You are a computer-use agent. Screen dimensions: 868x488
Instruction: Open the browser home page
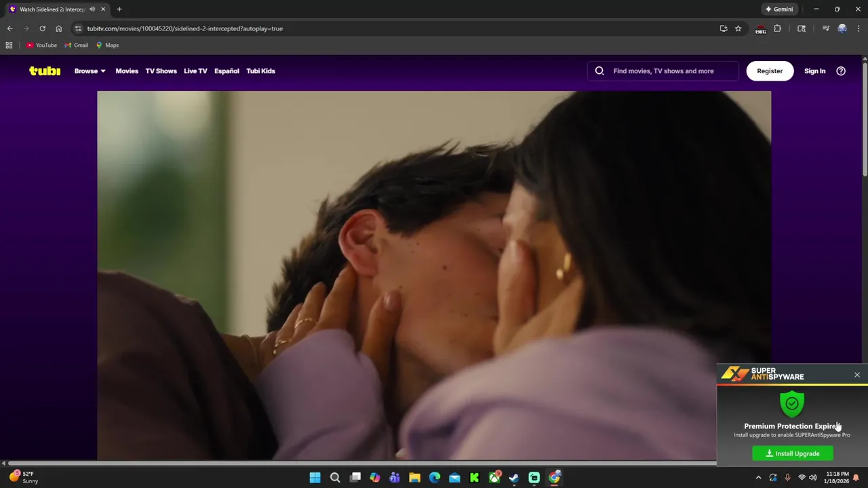(x=58, y=28)
